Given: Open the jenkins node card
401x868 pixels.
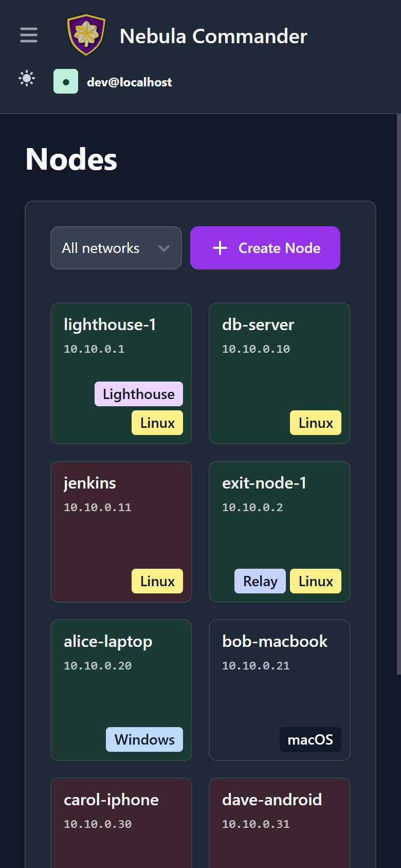Looking at the screenshot, I should [121, 532].
